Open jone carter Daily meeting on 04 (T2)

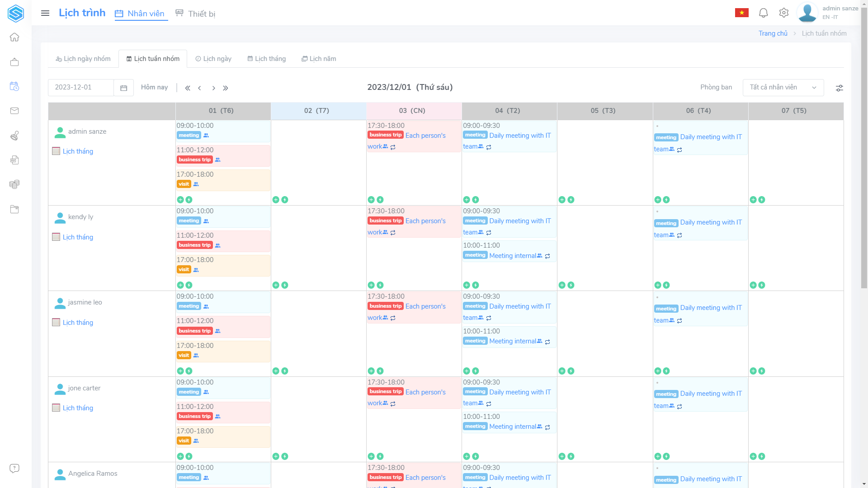509,393
